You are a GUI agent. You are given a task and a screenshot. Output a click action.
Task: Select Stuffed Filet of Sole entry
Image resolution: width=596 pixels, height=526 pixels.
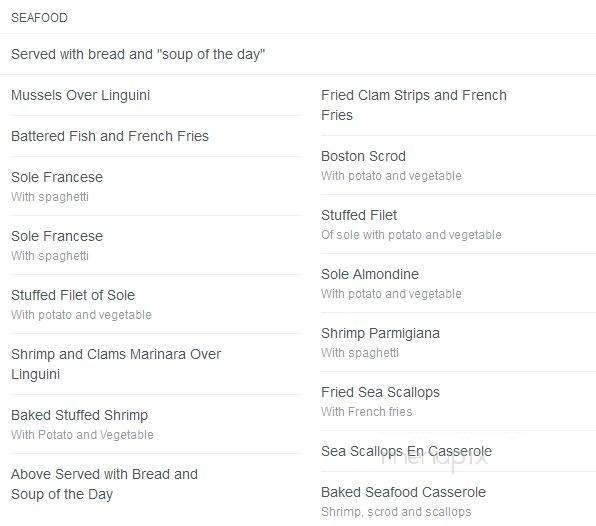click(x=73, y=295)
